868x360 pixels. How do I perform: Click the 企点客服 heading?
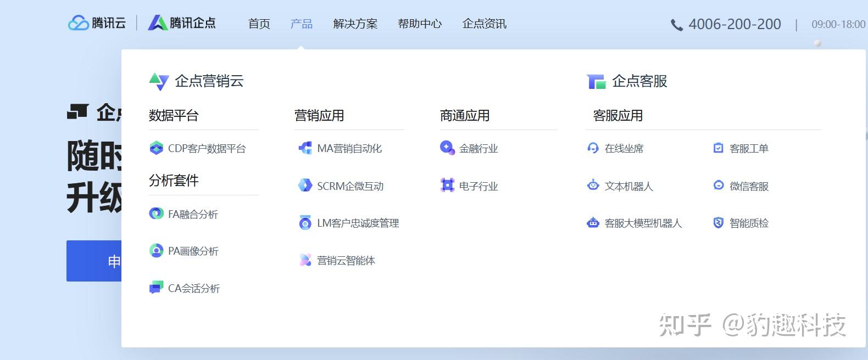point(639,81)
